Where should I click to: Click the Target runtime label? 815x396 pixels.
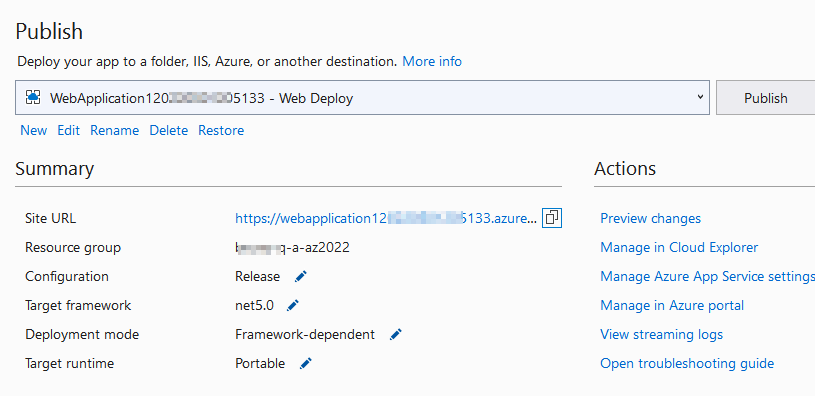[69, 363]
